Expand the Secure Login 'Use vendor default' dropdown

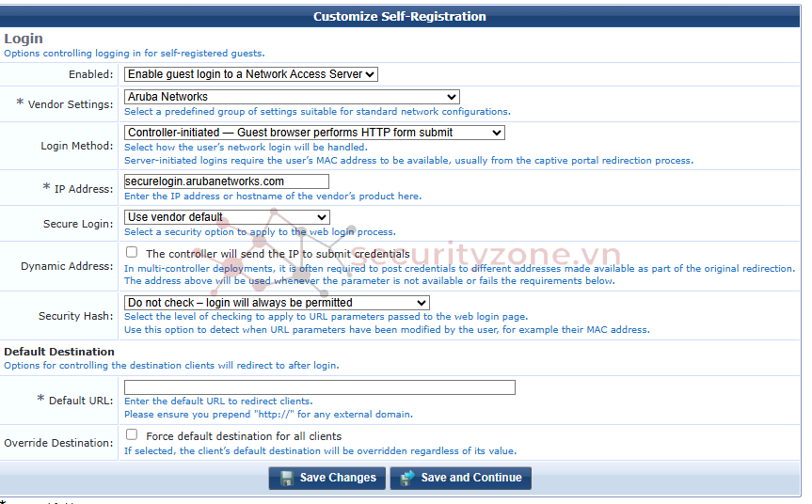227,217
